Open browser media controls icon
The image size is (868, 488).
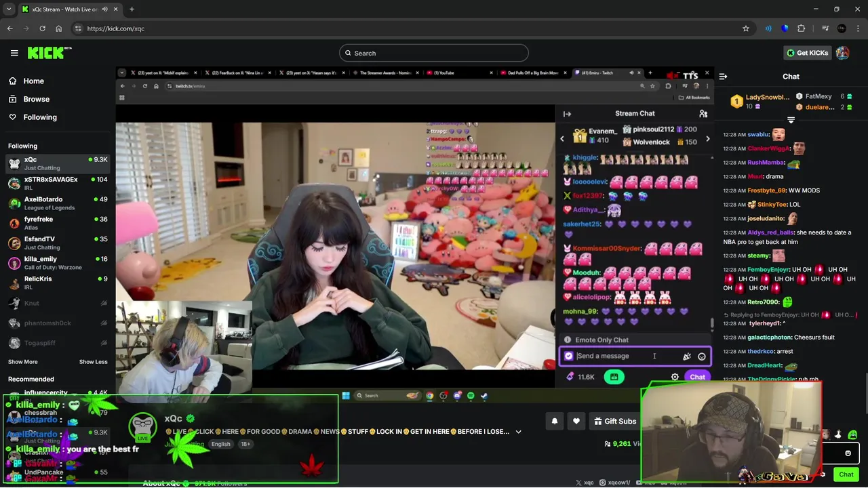pos(825,28)
